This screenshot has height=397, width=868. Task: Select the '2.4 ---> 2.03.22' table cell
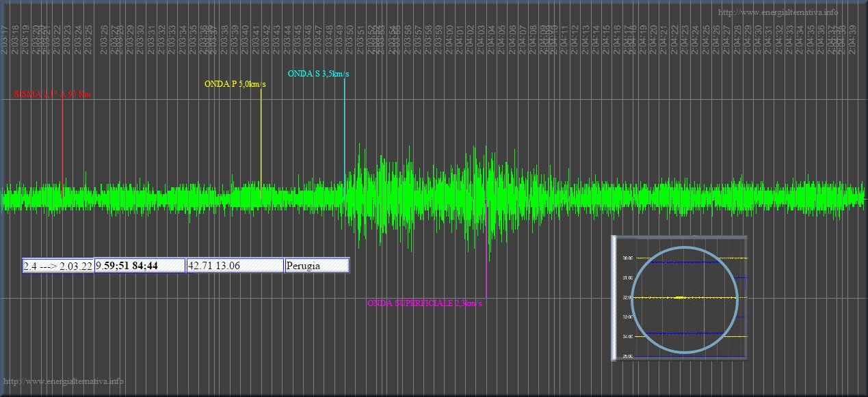[57, 266]
